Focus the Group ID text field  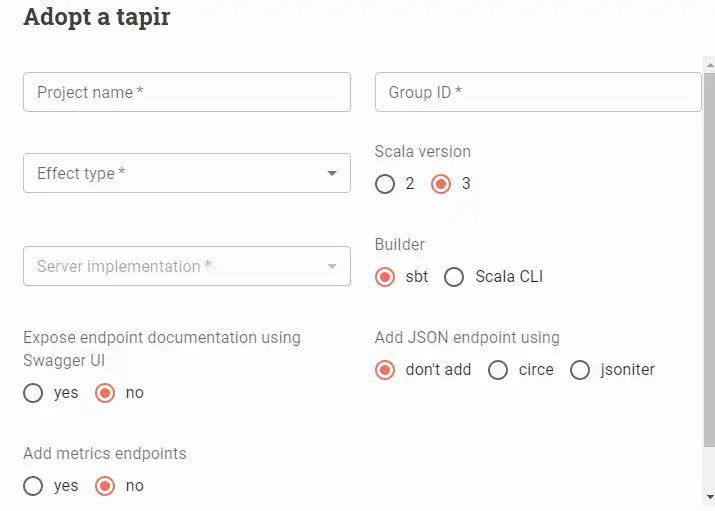(538, 92)
